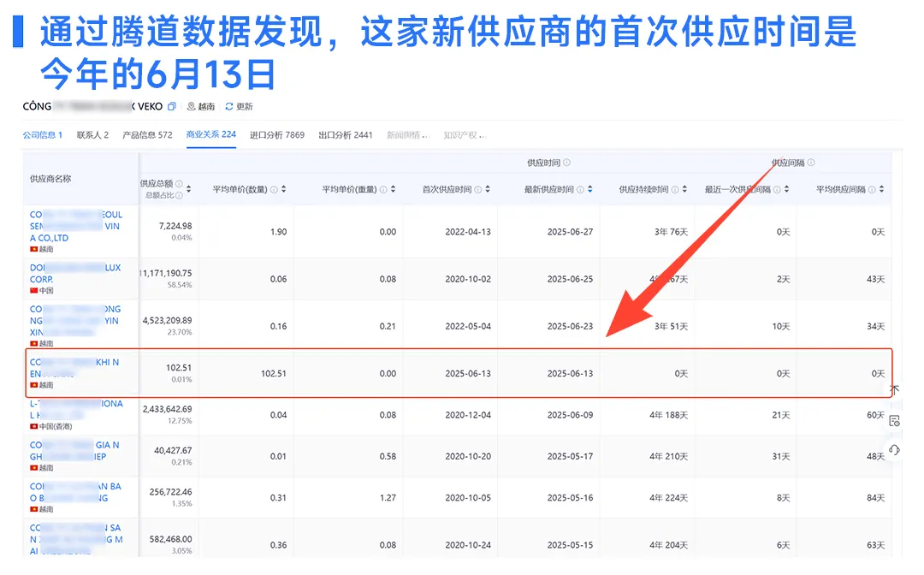Open the 新闻舆情 tab
Screen dimensions: 924x575
[408, 135]
